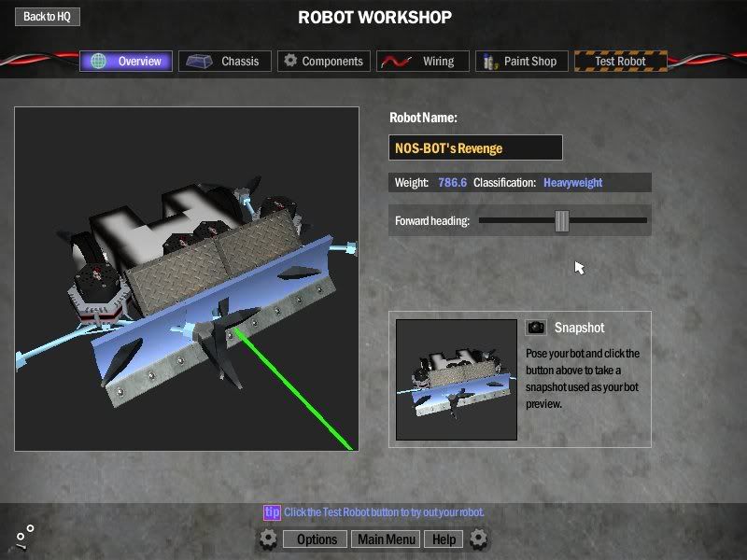Click the Test Robot tip text
Screen dimensions: 747x560
[x=384, y=512]
